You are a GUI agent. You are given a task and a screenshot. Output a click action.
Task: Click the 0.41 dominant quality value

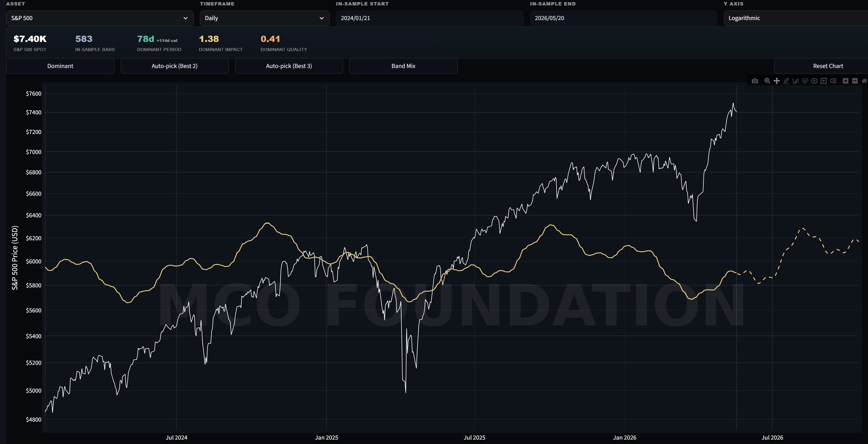pos(270,39)
